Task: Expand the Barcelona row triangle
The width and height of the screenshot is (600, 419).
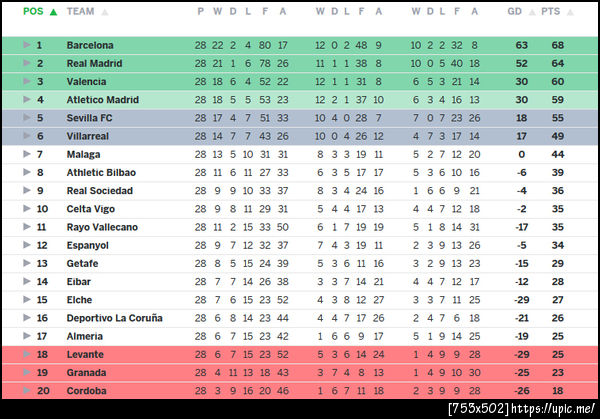Action: coord(28,46)
